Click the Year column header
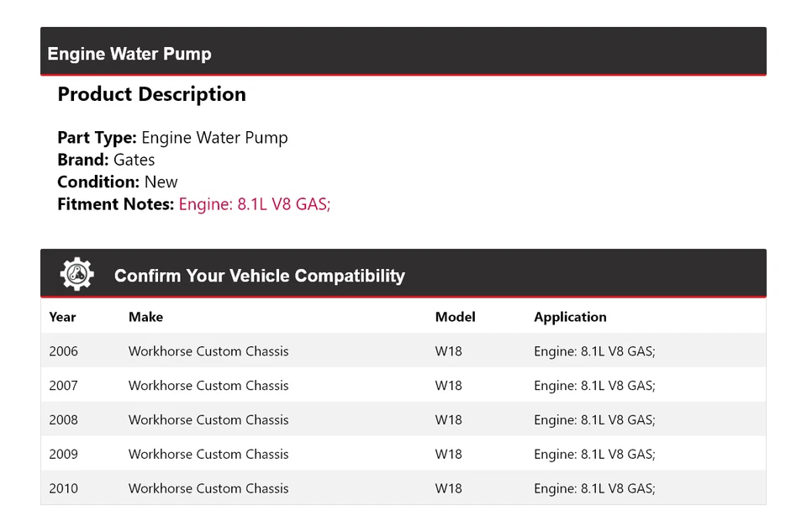Image resolution: width=807 pixels, height=532 pixels. (62, 317)
